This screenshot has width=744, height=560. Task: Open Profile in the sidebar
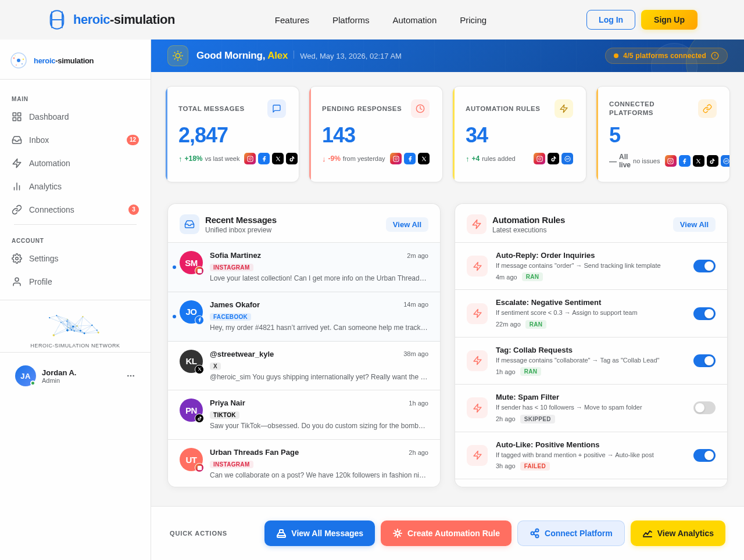point(75,282)
